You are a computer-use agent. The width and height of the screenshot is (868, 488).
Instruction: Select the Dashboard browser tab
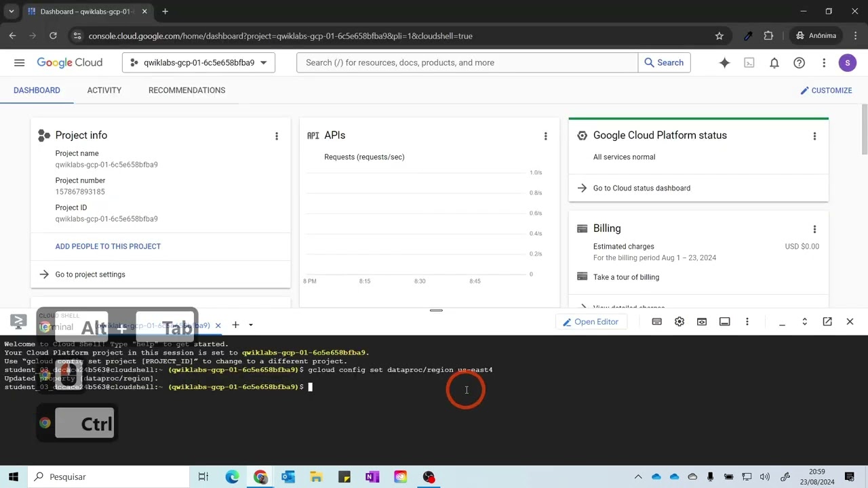pos(88,12)
